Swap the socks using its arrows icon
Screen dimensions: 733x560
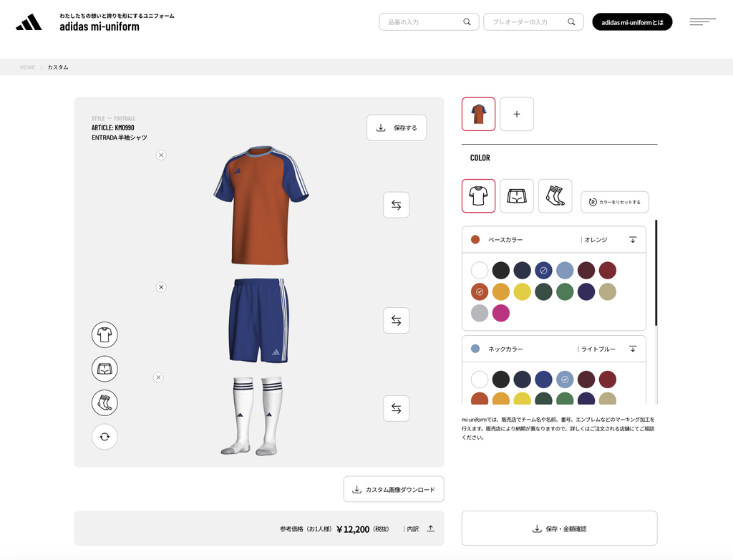[396, 408]
